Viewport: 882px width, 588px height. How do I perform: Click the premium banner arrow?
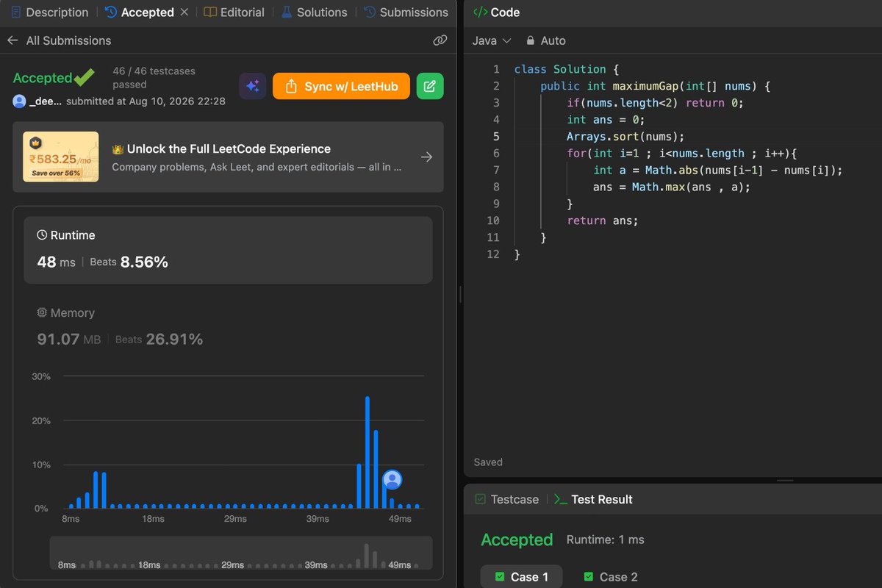tap(426, 157)
